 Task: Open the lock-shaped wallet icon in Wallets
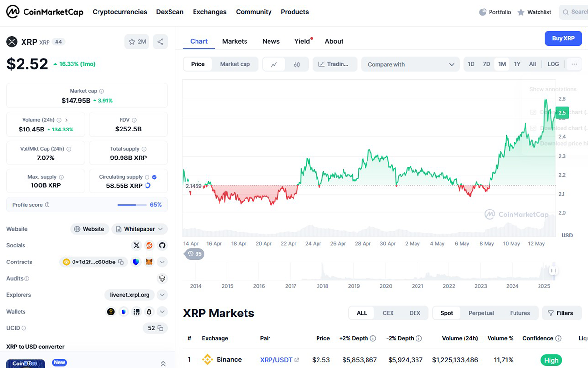(x=149, y=312)
